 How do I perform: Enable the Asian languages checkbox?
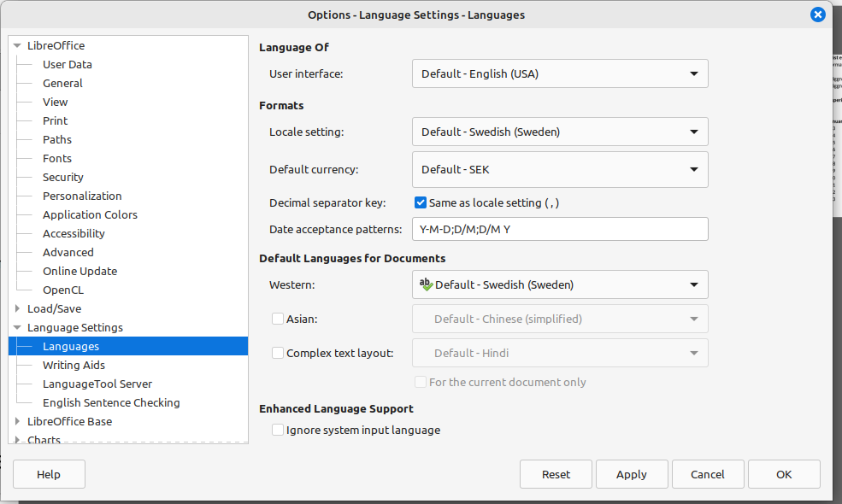click(278, 319)
